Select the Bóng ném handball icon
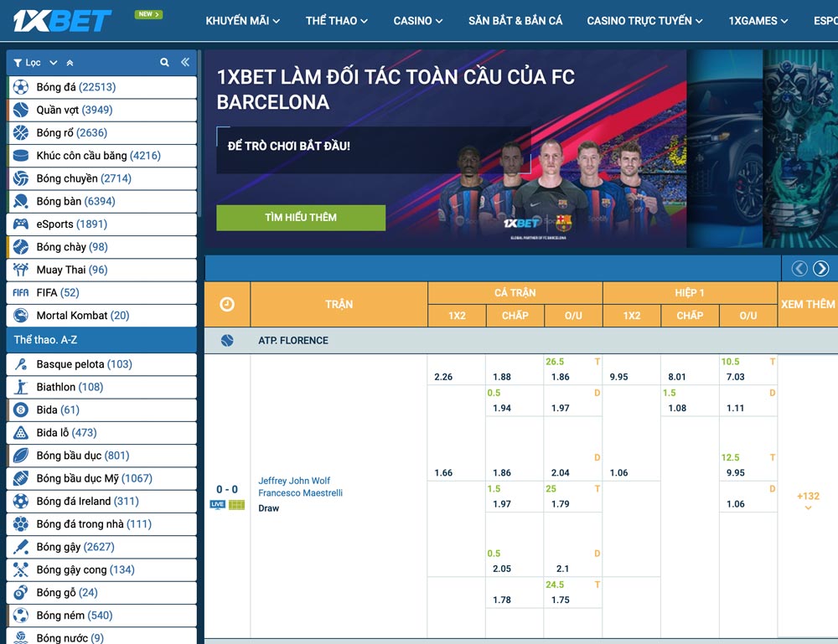Viewport: 838px width, 644px height. (x=21, y=616)
